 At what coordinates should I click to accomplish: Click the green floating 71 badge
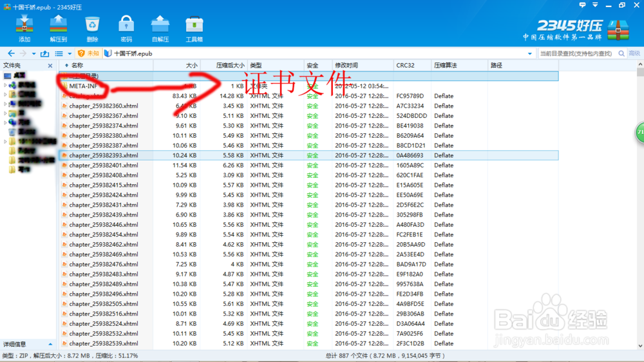(x=640, y=132)
